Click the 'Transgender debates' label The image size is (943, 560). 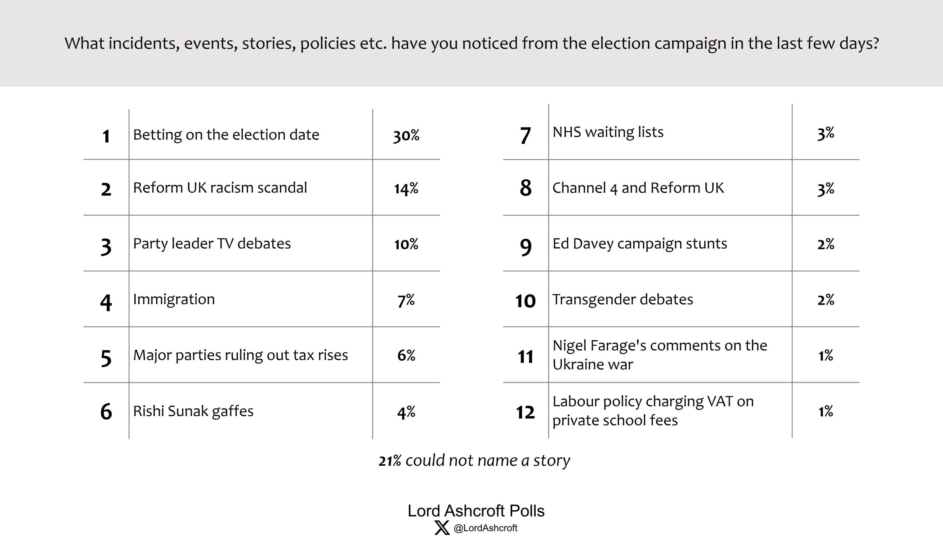(x=623, y=300)
